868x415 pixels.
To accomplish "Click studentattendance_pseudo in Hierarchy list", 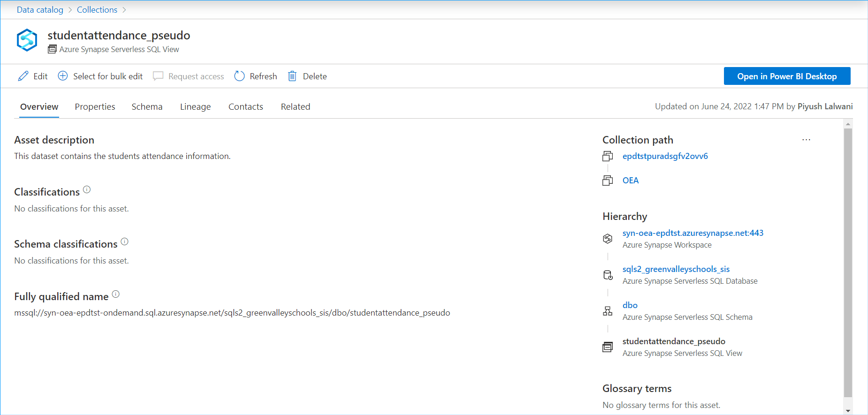I will (x=674, y=341).
